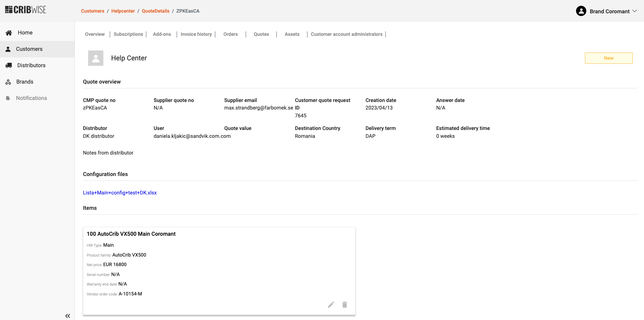
Task: Click the Help Center profile placeholder image
Action: point(96,58)
